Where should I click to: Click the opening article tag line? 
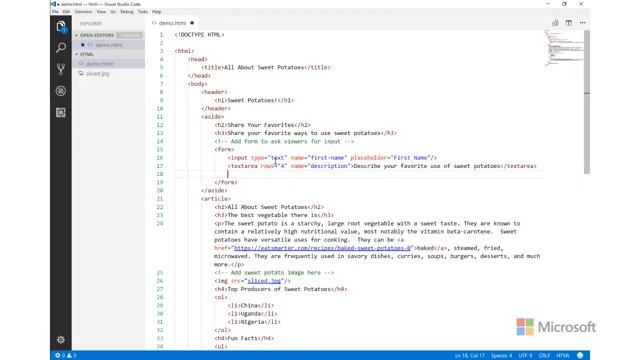216,199
